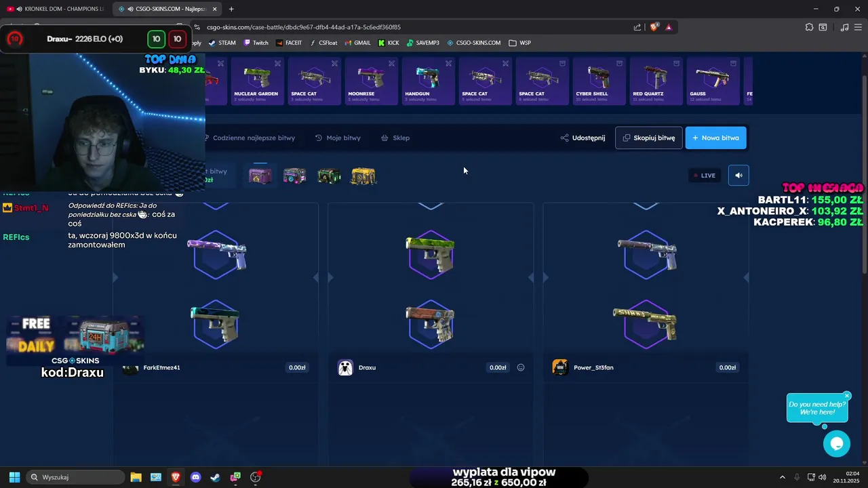Open File Explorer from taskbar
Image resolution: width=868 pixels, height=488 pixels.
pos(136,477)
